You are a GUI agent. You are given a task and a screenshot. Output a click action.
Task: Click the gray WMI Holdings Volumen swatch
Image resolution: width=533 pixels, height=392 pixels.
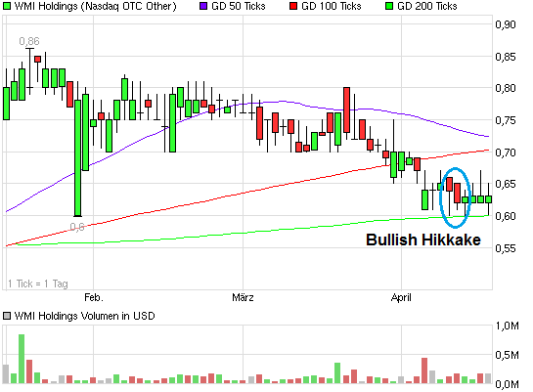coord(7,316)
